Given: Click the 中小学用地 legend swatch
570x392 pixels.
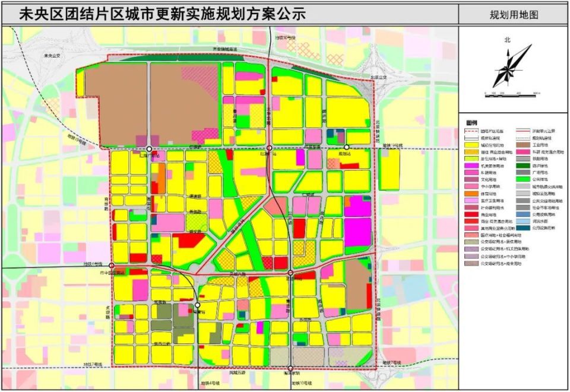Looking at the screenshot, I should [471, 187].
